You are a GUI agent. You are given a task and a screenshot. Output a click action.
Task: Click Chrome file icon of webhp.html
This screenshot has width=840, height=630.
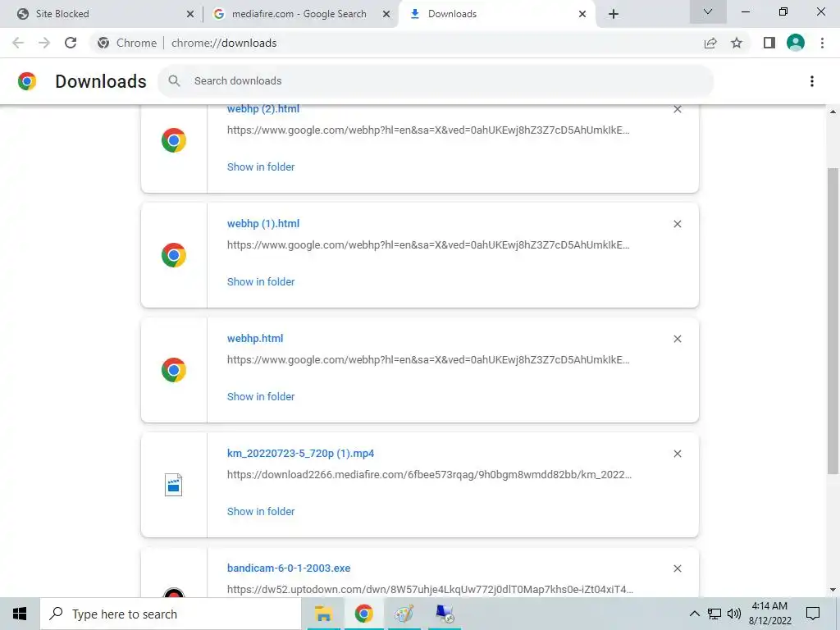tap(174, 370)
